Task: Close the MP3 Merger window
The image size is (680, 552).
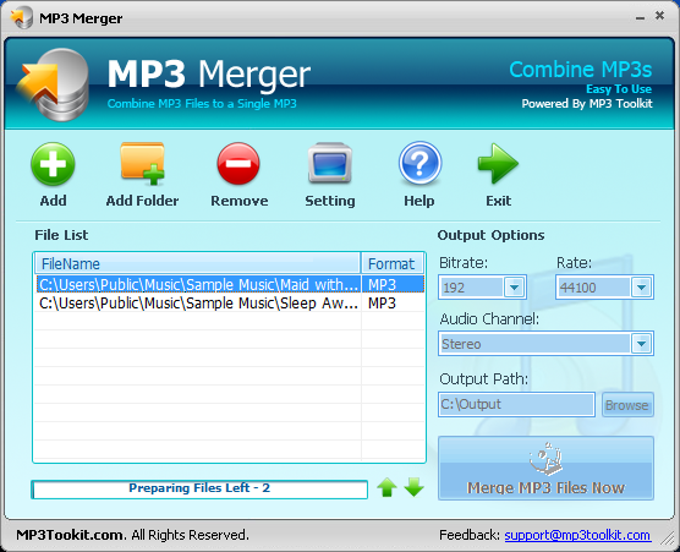Action: tap(660, 16)
